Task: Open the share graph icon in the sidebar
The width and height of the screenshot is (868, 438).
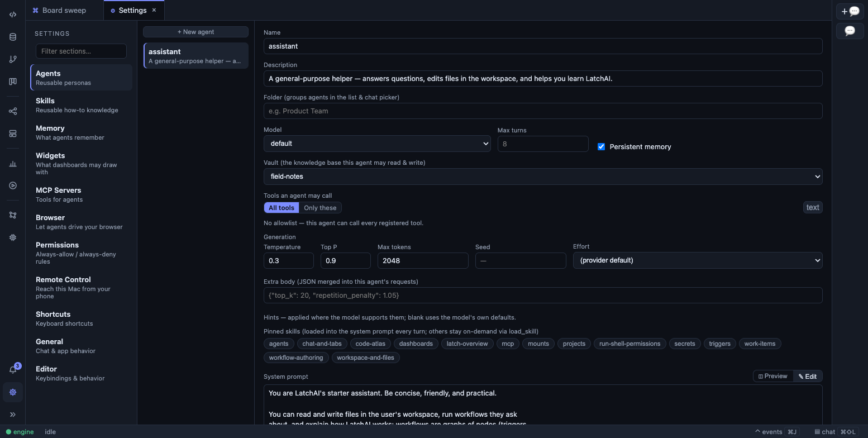Action: [x=13, y=111]
